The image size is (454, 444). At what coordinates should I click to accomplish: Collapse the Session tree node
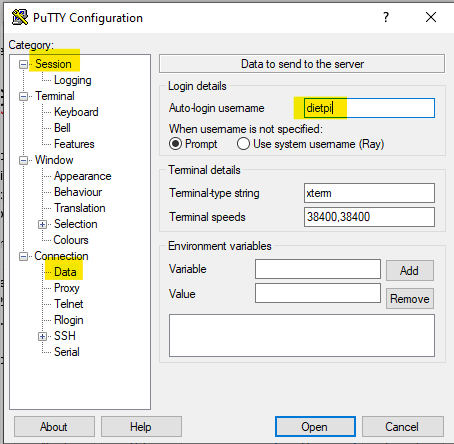coord(23,64)
